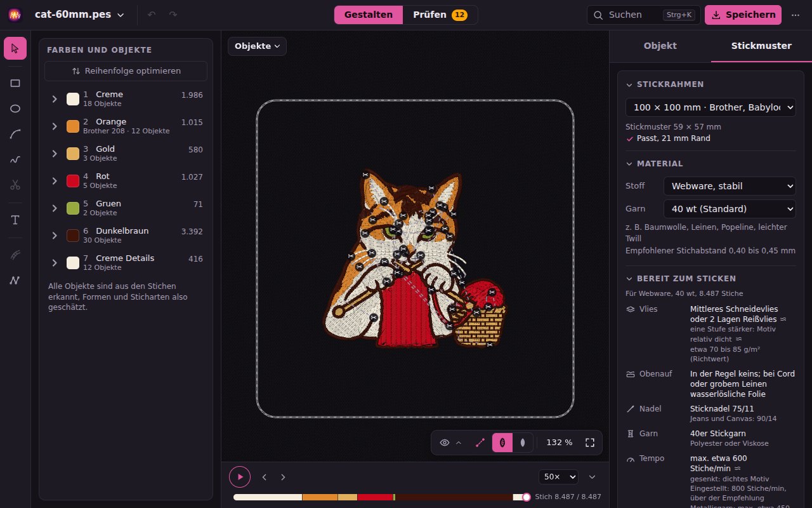Collapse the playback panel chevron
The height and width of the screenshot is (508, 812).
coord(593,477)
